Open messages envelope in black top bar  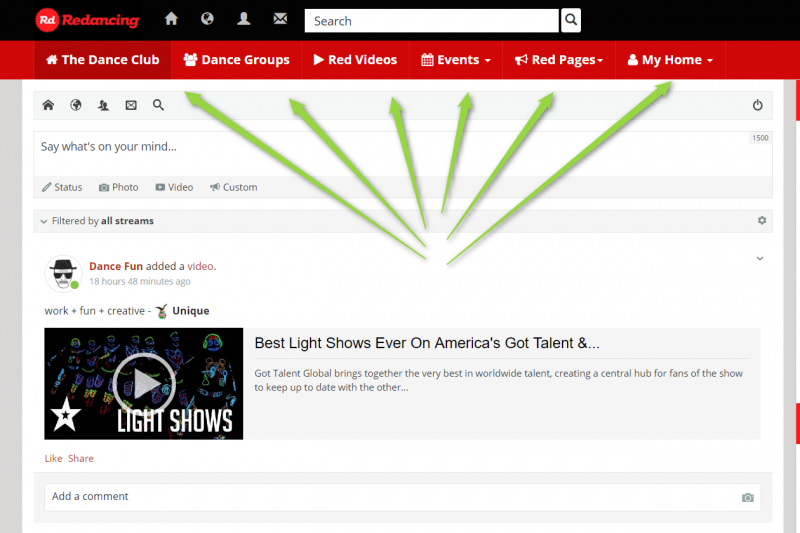point(280,19)
